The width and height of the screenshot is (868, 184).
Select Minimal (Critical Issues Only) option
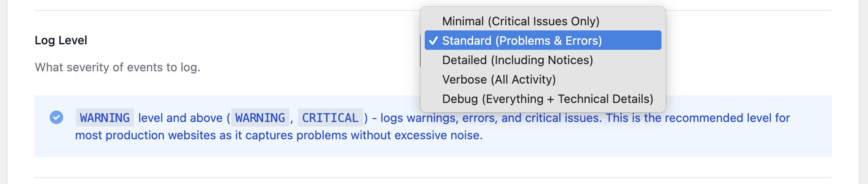[x=520, y=21]
